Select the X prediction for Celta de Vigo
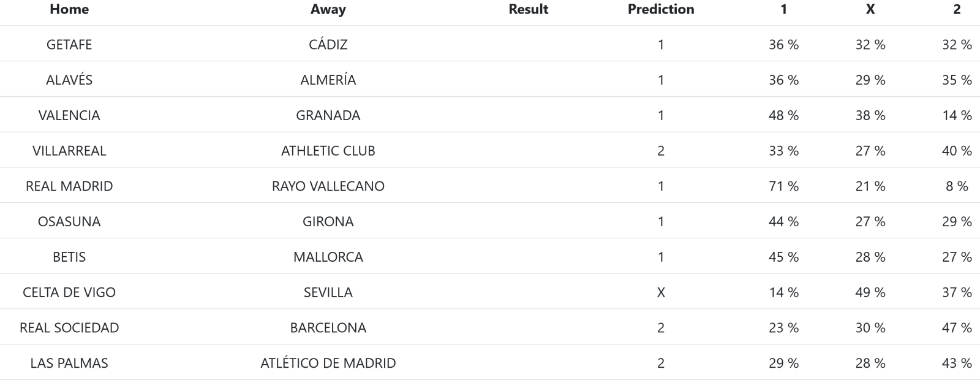Image resolution: width=980 pixels, height=380 pixels. pos(660,292)
